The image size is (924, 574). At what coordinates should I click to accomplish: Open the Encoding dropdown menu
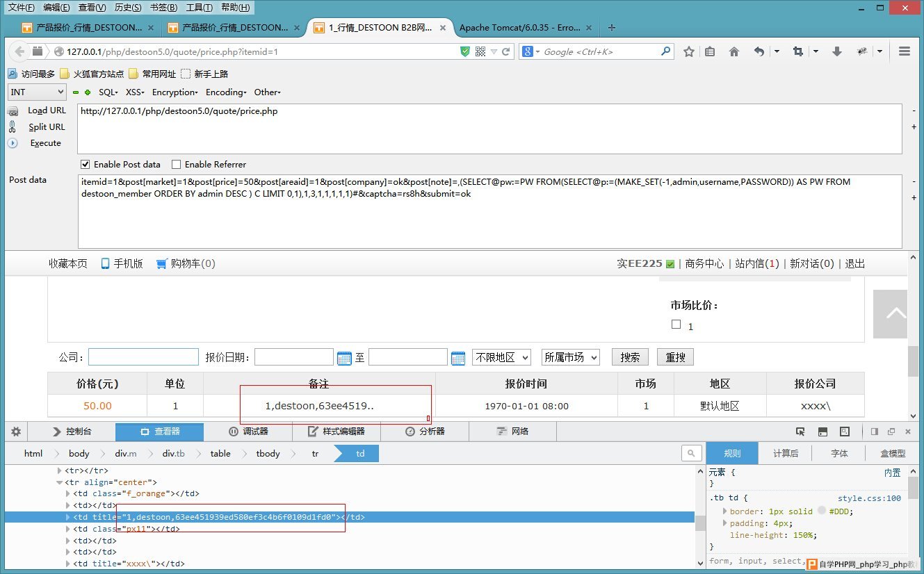pyautogui.click(x=227, y=92)
